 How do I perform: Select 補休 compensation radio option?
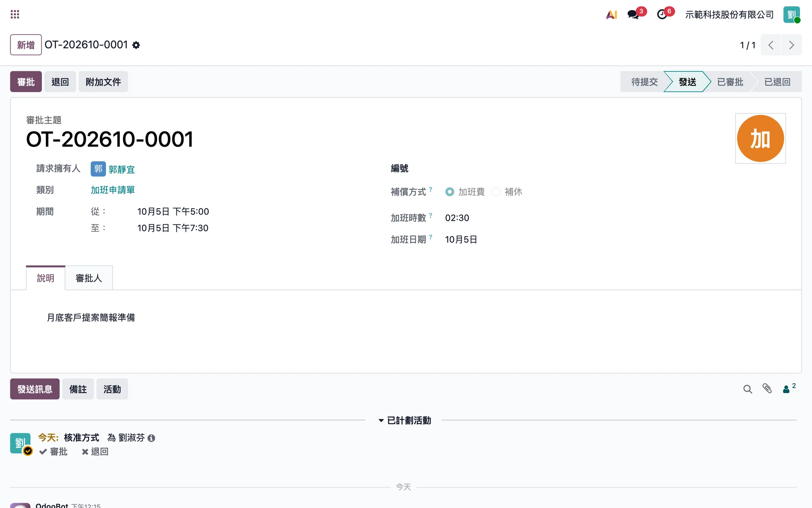click(x=496, y=192)
